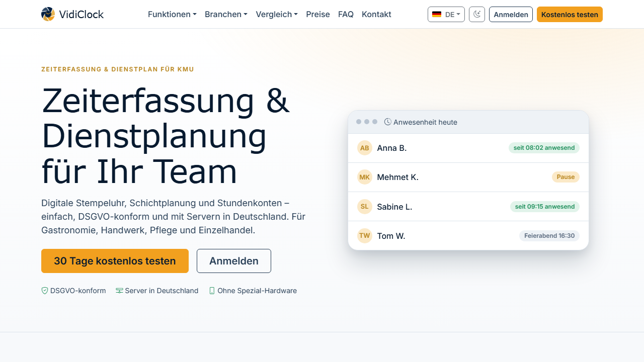Click the VidiClock logo icon
The height and width of the screenshot is (362, 644).
(48, 14)
